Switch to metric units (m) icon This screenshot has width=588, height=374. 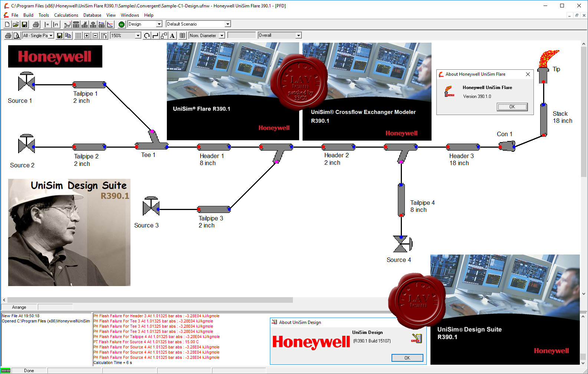(x=47, y=24)
